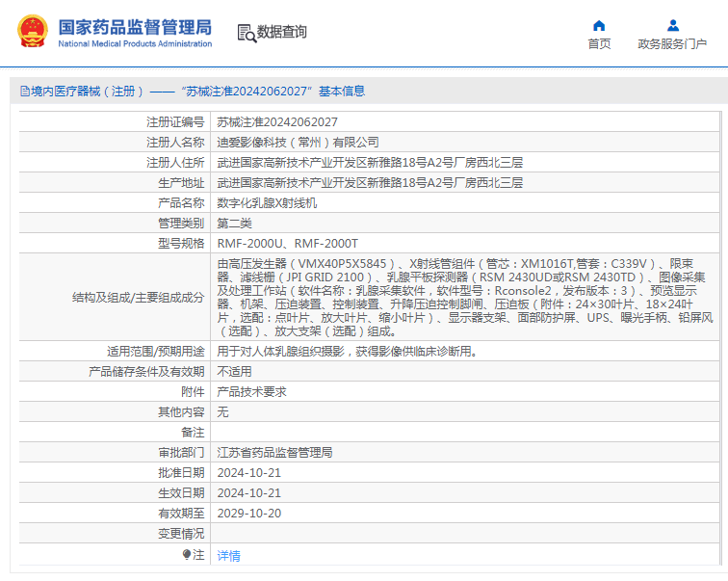Open the 详情 link
The width and height of the screenshot is (728, 581).
point(229,555)
